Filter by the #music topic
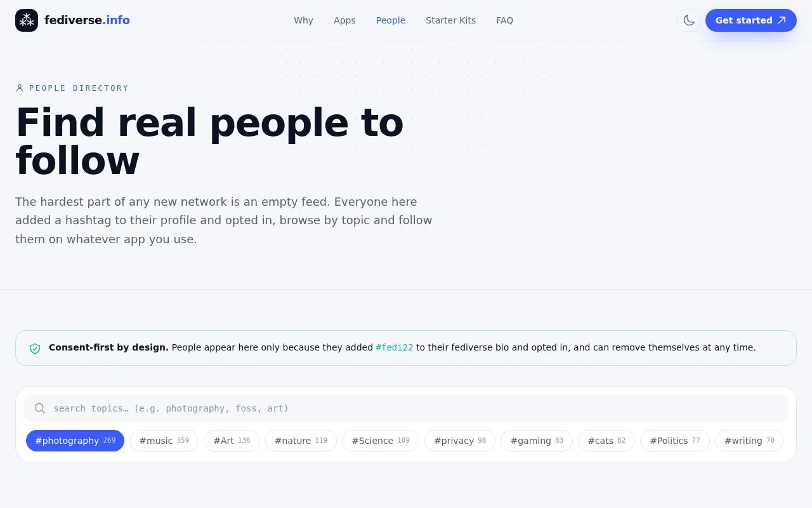 coord(164,441)
